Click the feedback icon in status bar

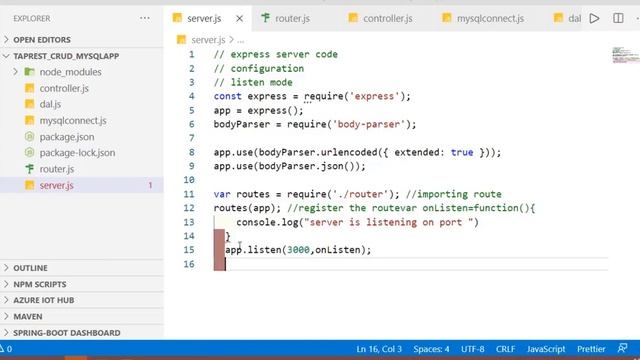pos(622,349)
